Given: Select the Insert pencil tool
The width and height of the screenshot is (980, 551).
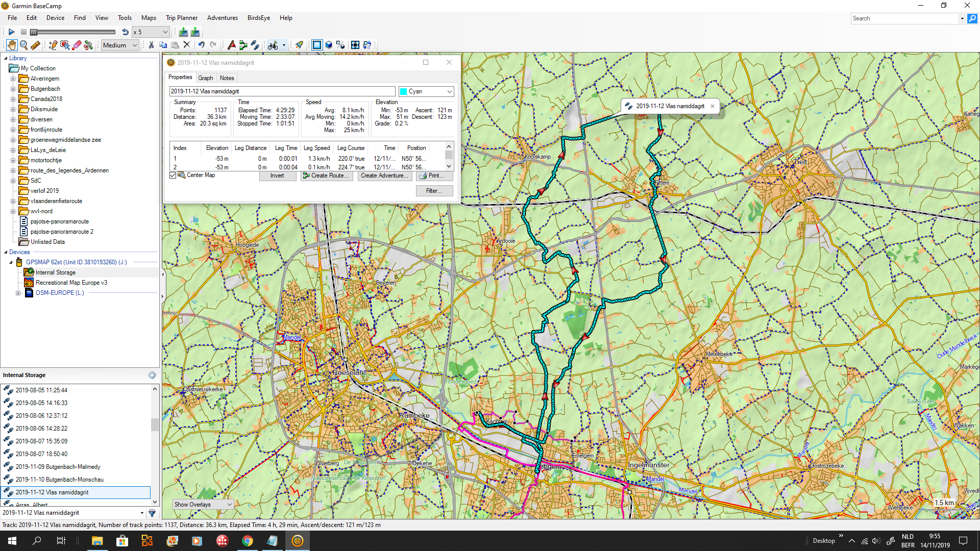Looking at the screenshot, I should pyautogui.click(x=53, y=45).
